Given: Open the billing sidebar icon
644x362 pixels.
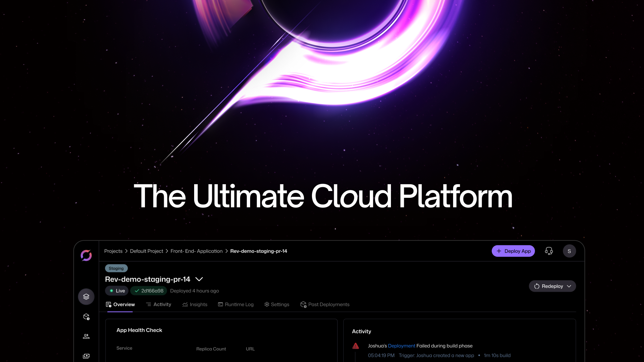Looking at the screenshot, I should click(x=86, y=356).
